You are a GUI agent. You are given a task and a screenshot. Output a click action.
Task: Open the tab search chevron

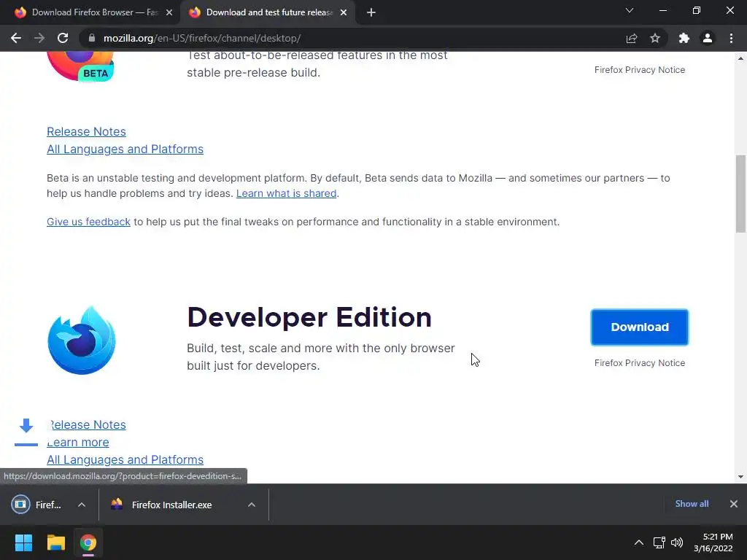click(x=630, y=10)
